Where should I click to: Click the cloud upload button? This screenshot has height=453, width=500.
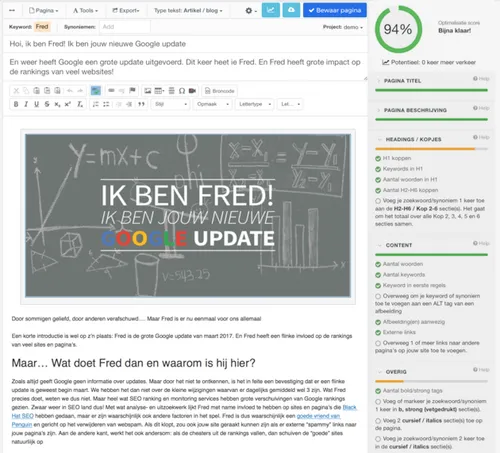[291, 10]
